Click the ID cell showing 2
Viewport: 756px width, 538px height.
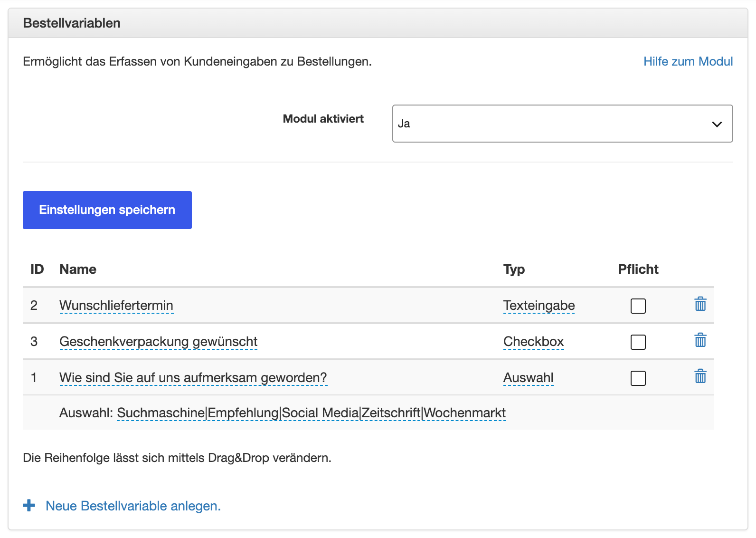click(34, 305)
